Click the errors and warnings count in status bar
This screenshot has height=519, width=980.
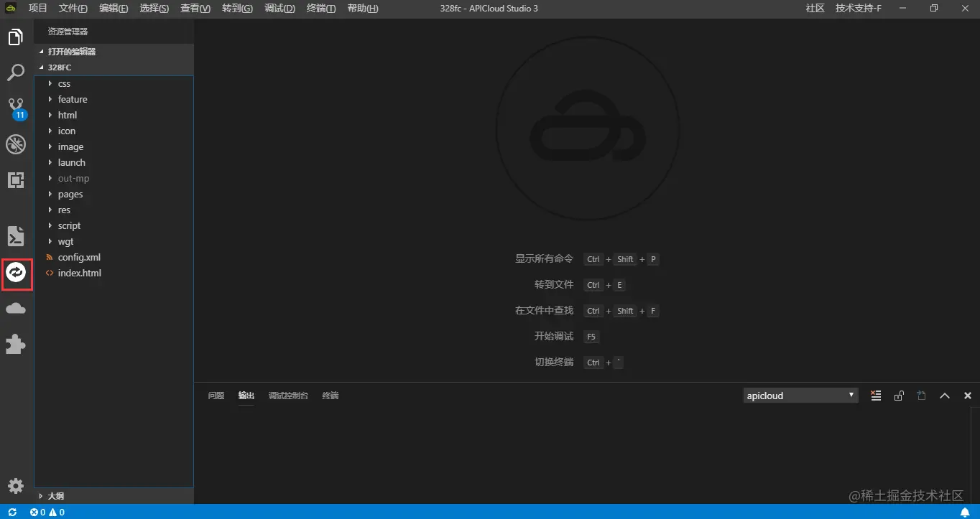[47, 512]
